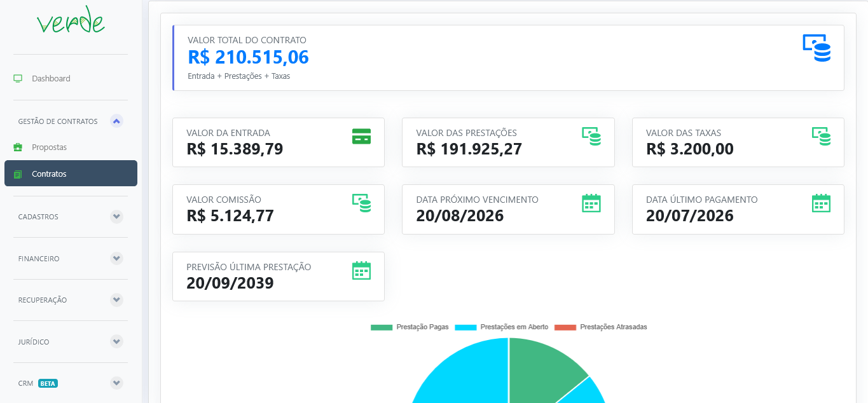Click the Contratos document icon

pos(18,174)
